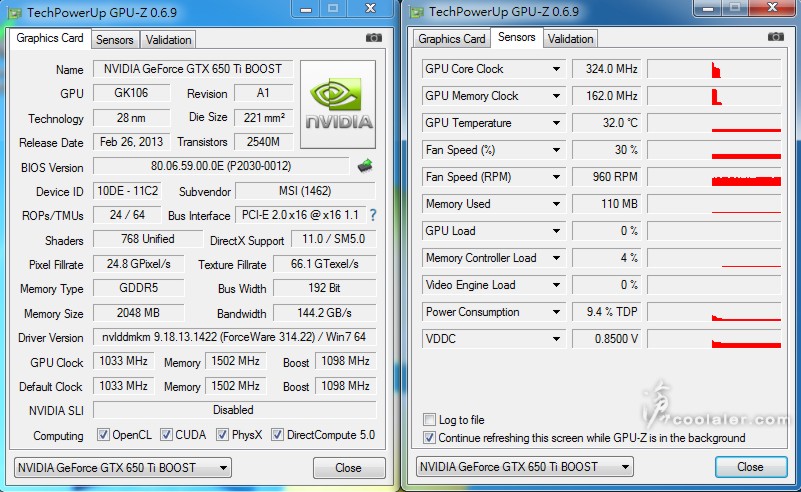Enable the Log to file checkbox

429,420
